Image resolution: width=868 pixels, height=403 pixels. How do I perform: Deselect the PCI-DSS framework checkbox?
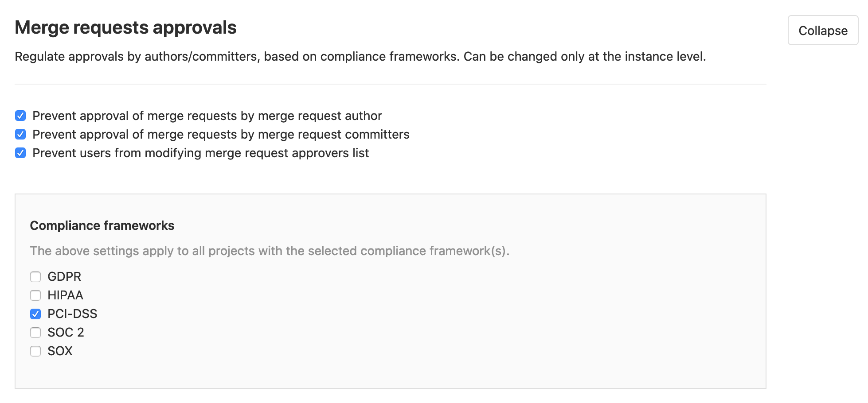click(x=35, y=314)
